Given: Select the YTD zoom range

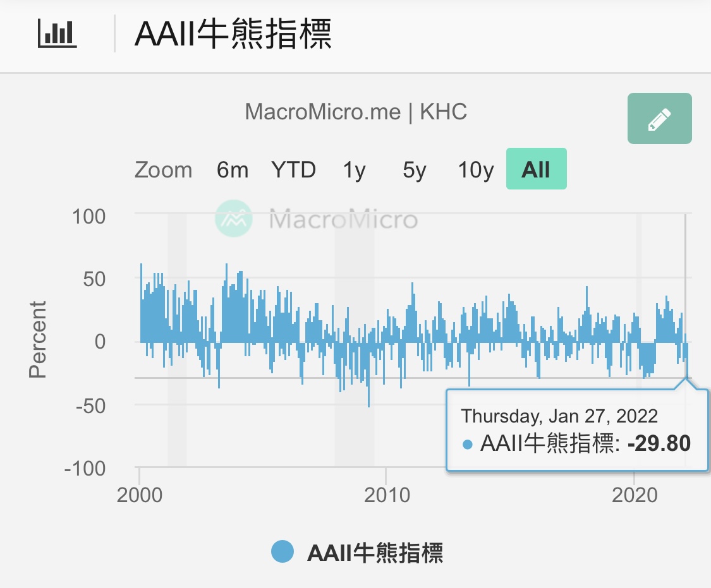Looking at the screenshot, I should [293, 170].
